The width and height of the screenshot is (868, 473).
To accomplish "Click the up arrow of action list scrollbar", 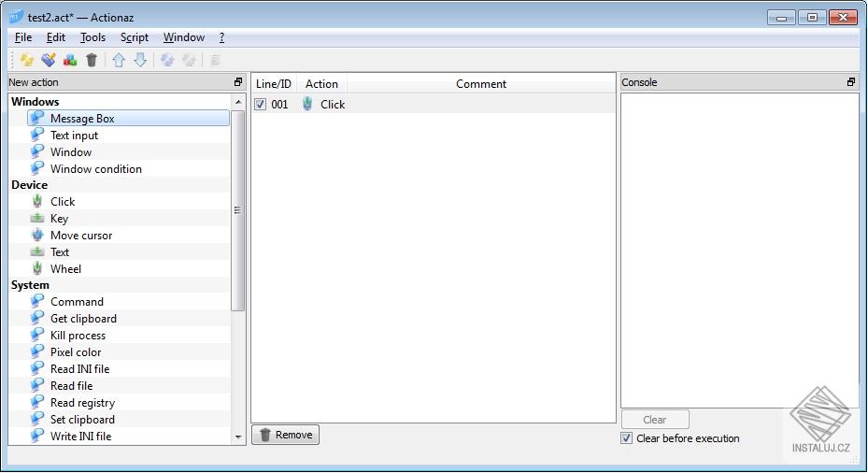I will [x=238, y=102].
